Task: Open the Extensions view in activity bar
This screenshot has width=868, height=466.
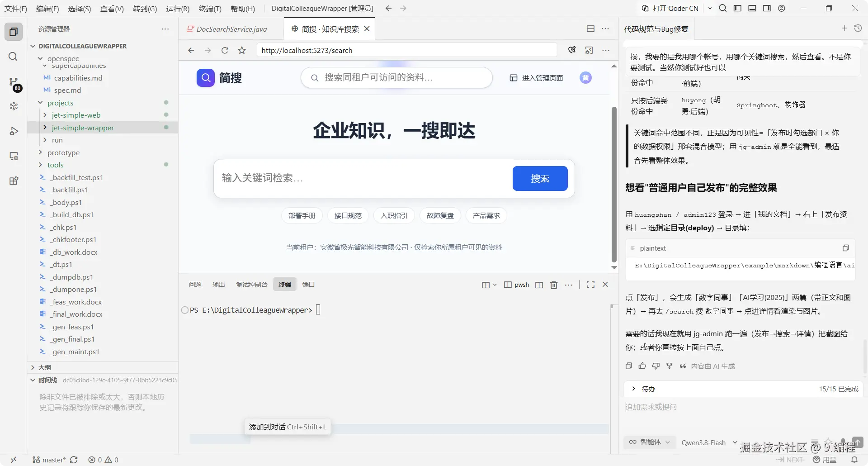Action: [14, 181]
